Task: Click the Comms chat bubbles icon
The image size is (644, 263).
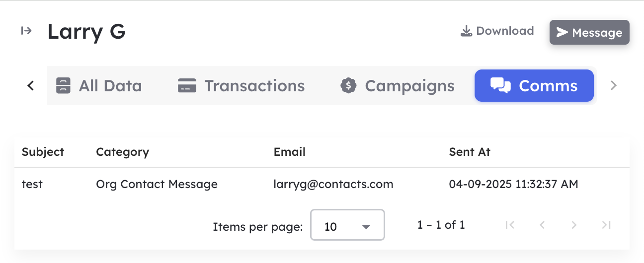Action: 500,85
